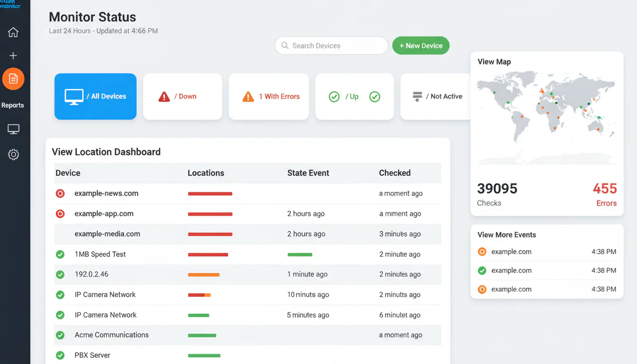
Task: Open the world map thumbnail
Action: tap(546, 116)
